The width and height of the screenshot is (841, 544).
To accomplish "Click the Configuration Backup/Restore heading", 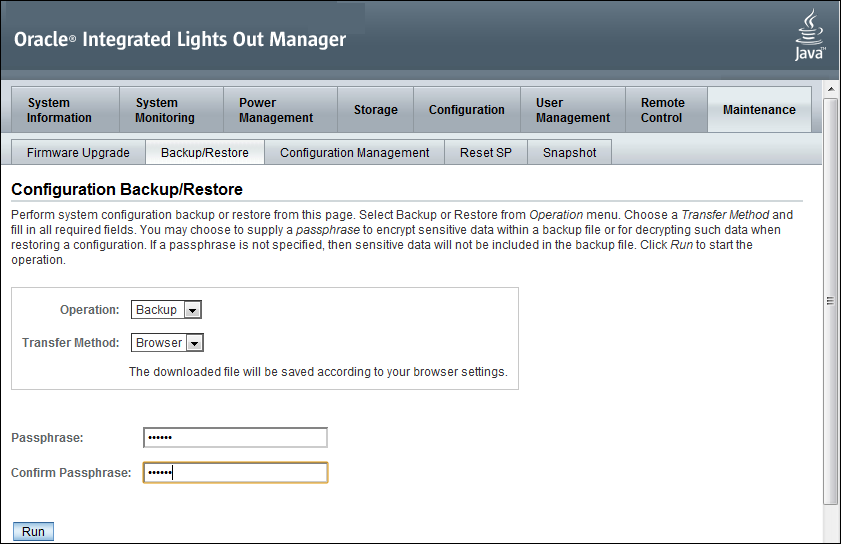I will [x=127, y=189].
